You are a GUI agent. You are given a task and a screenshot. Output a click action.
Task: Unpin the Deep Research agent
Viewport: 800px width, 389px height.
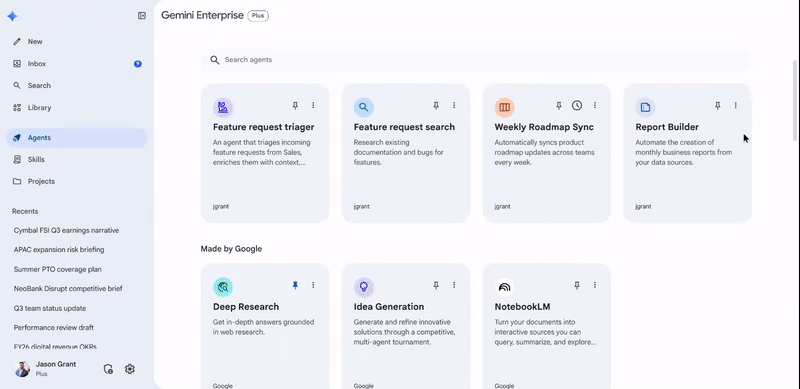(x=295, y=285)
